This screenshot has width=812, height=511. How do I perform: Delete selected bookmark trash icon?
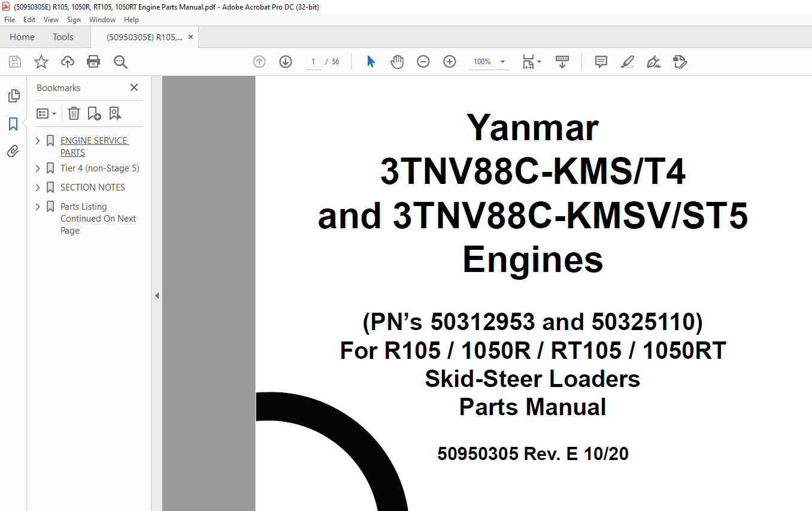(74, 113)
